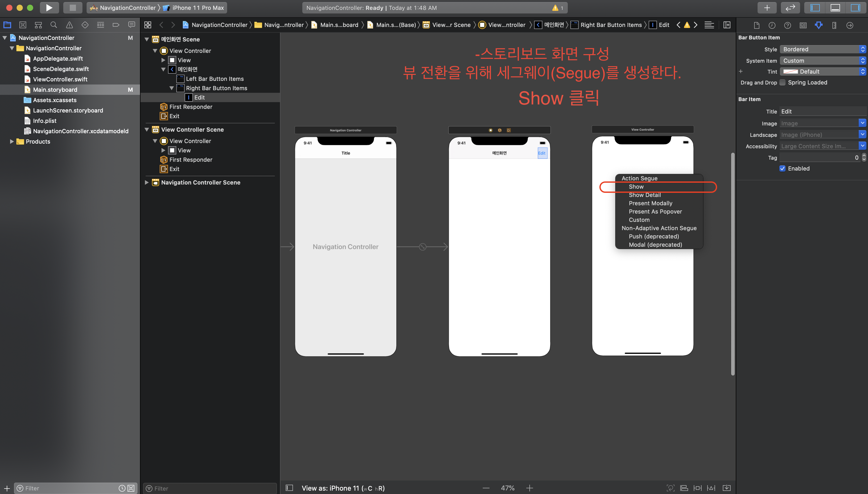The image size is (868, 494).
Task: Choose Present Modally segue option
Action: click(x=650, y=203)
